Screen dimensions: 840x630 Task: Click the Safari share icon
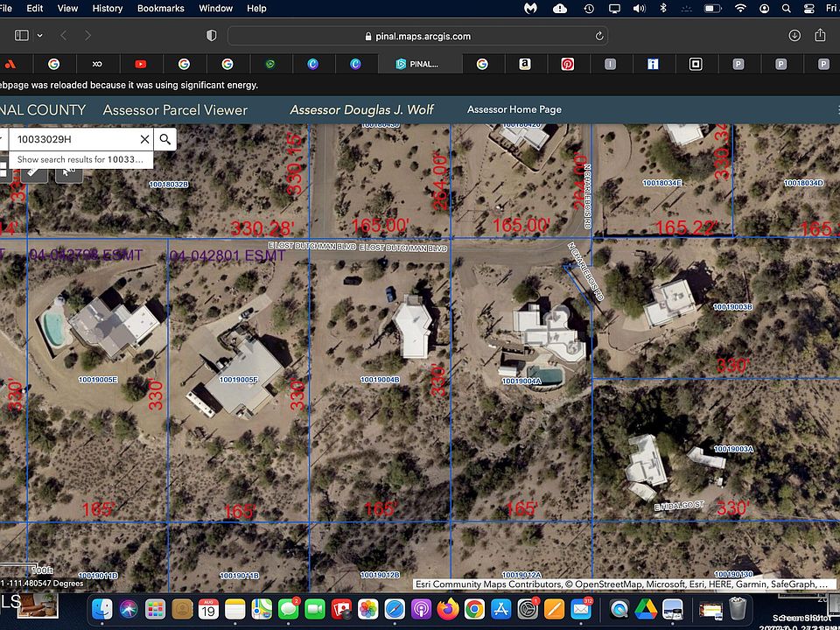820,36
